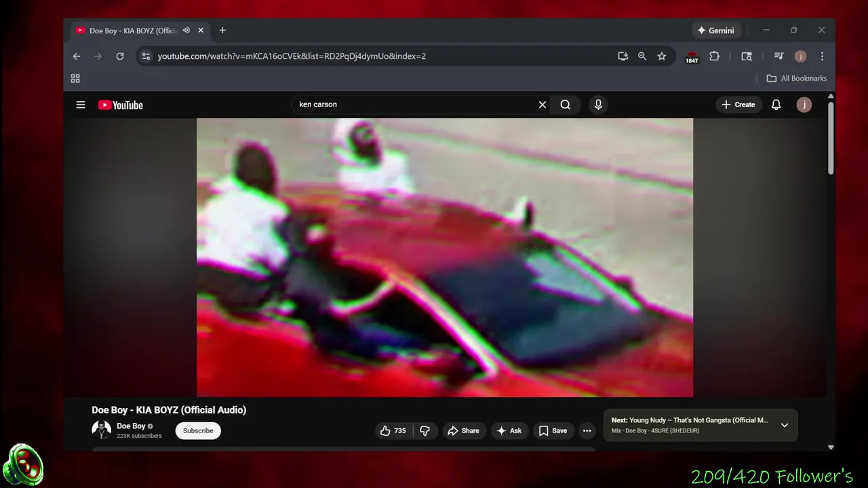Open YouTube account avatar menu
The image size is (868, 488).
click(x=804, y=105)
